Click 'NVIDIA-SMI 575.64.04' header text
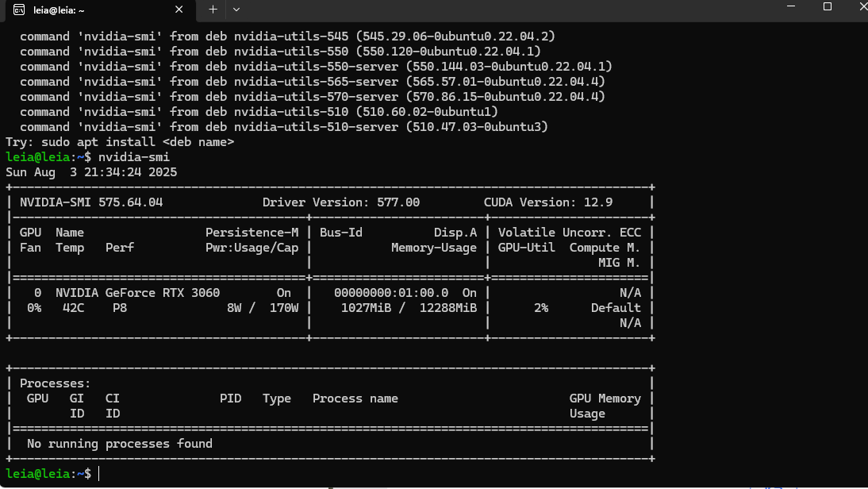868x489 pixels. click(x=91, y=202)
